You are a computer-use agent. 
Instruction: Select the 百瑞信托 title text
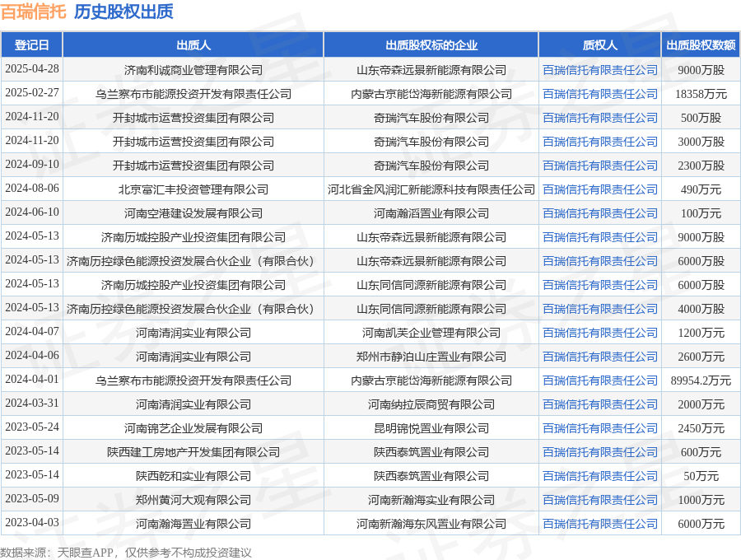click(33, 12)
